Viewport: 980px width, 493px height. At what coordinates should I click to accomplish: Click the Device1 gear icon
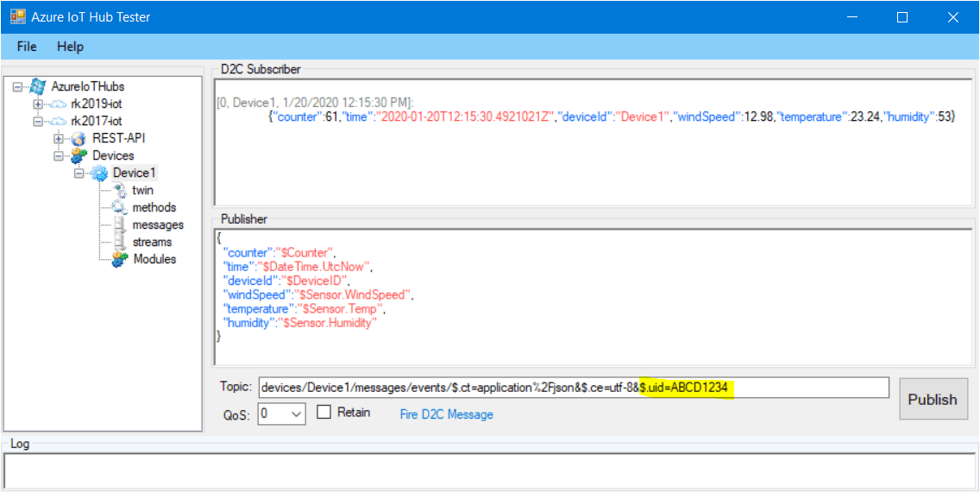click(x=99, y=174)
